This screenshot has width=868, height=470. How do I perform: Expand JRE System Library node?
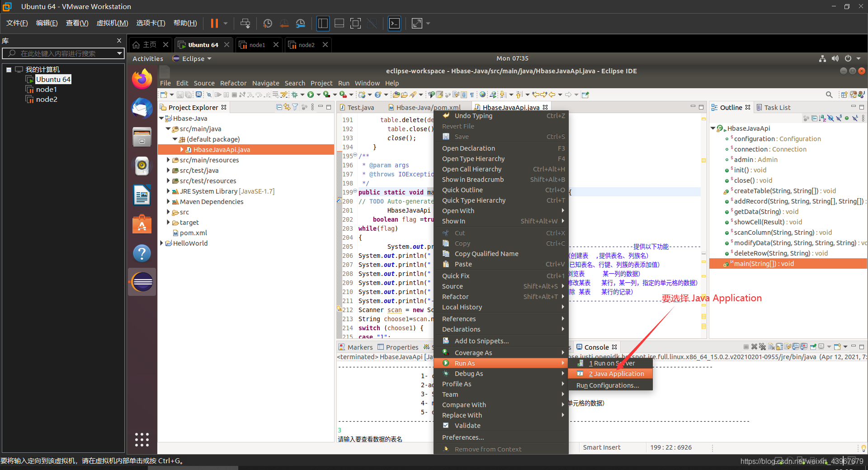pos(168,191)
